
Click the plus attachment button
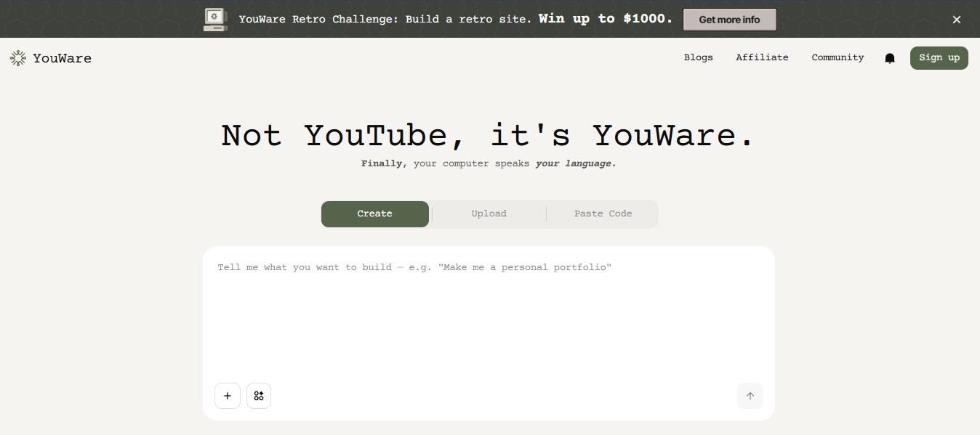(x=228, y=396)
